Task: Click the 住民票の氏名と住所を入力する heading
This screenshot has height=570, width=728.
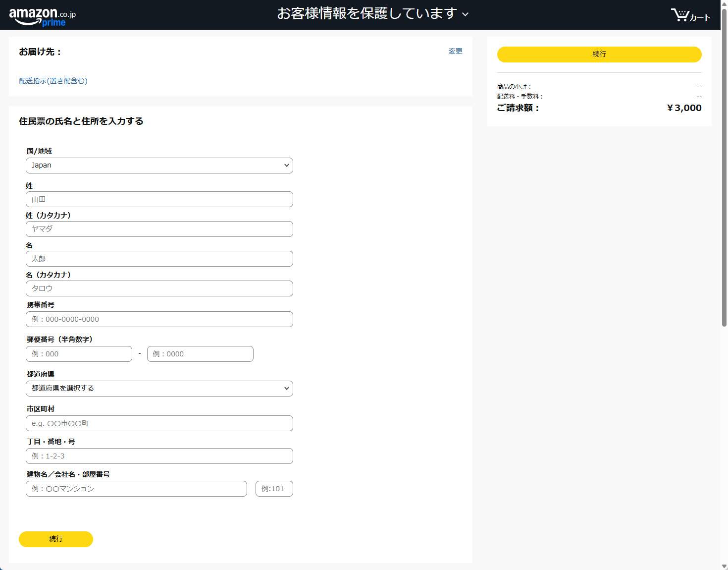Action: tap(81, 121)
